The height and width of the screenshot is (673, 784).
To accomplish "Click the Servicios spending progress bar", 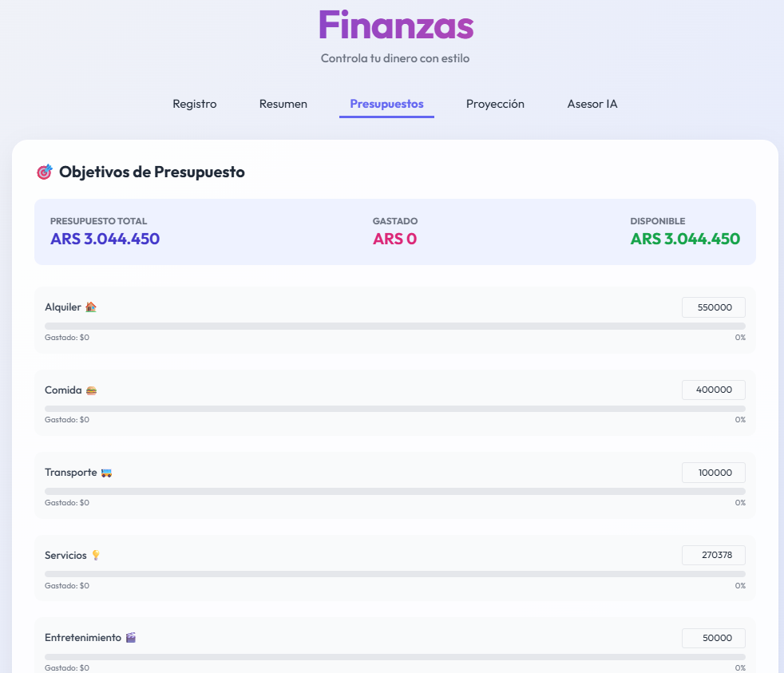I will 395,574.
